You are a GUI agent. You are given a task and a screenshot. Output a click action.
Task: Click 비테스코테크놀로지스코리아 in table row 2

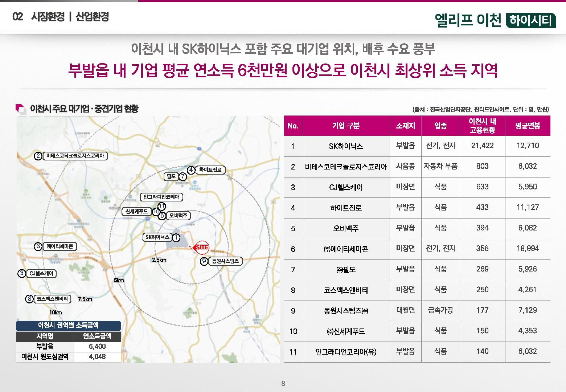[346, 167]
